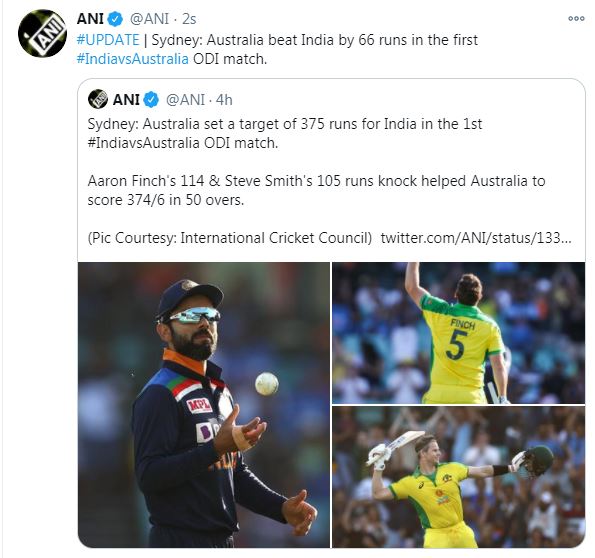Open the three-dot more options menu

point(576,18)
